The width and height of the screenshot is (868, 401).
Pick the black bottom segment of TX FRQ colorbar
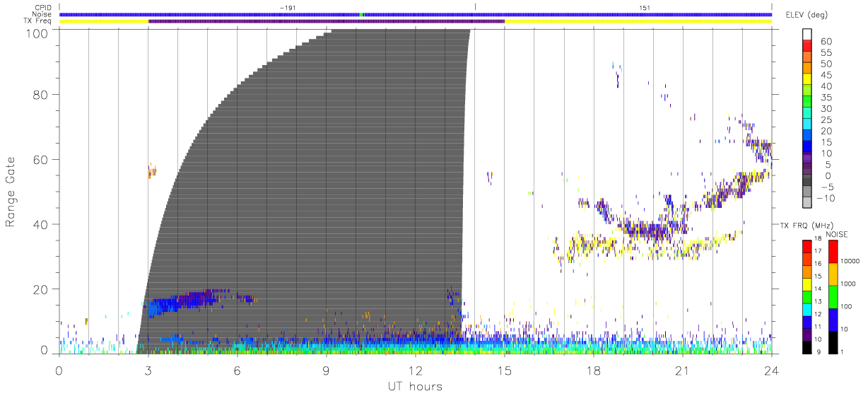pyautogui.click(x=807, y=347)
